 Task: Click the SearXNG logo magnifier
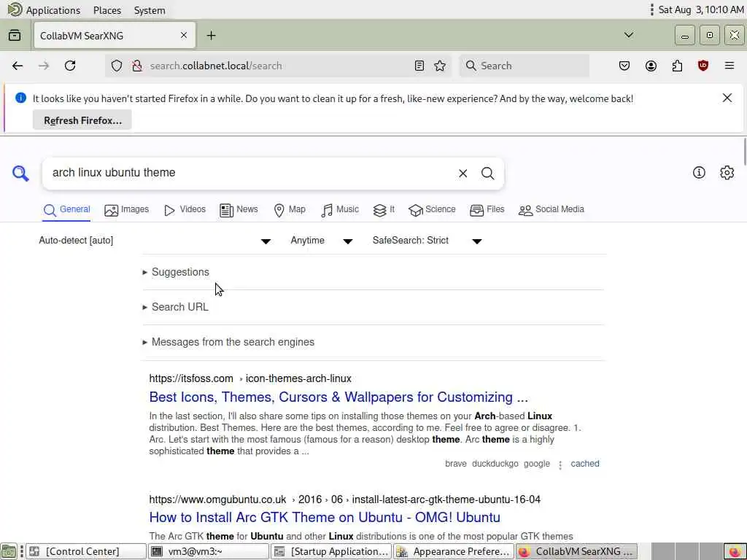click(x=20, y=174)
